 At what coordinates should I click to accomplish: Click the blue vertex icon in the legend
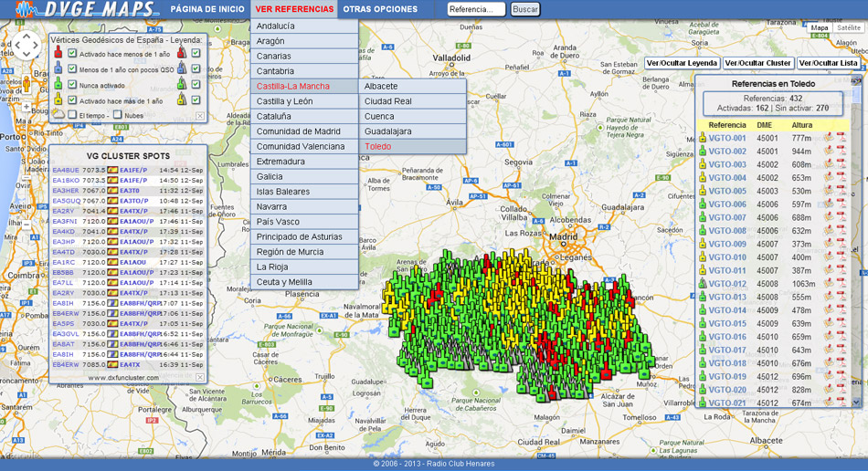point(58,68)
